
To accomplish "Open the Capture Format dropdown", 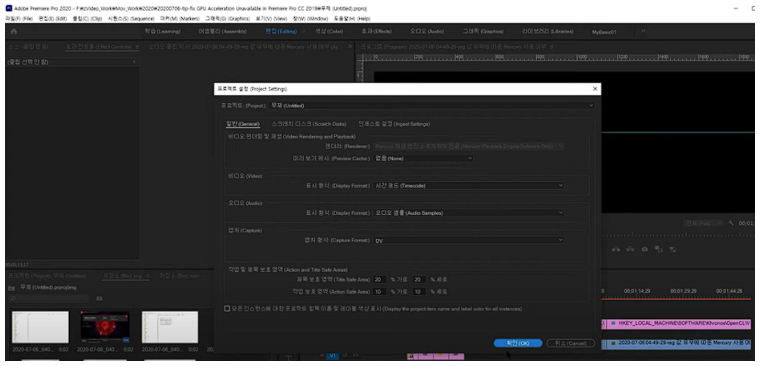I will 468,240.
